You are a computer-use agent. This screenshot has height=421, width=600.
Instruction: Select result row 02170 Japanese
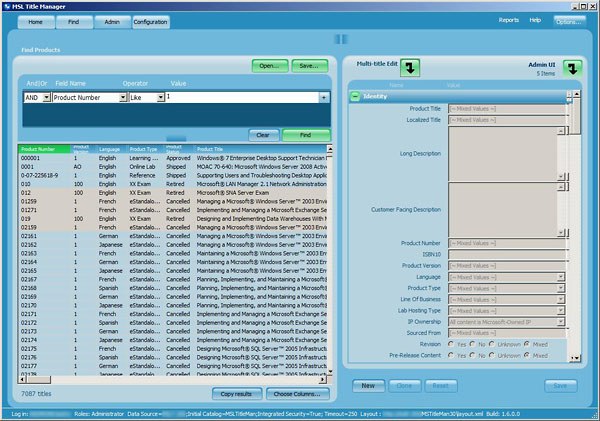click(x=173, y=305)
